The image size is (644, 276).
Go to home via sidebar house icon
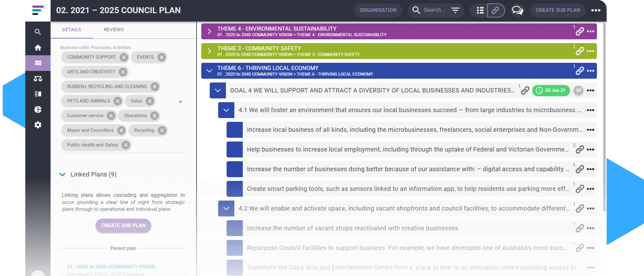coord(38,48)
